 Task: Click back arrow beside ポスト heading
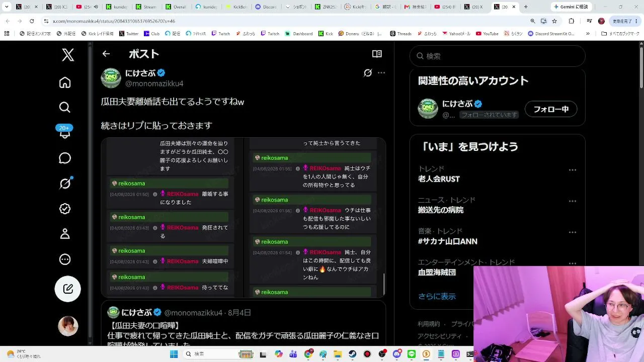tap(106, 54)
